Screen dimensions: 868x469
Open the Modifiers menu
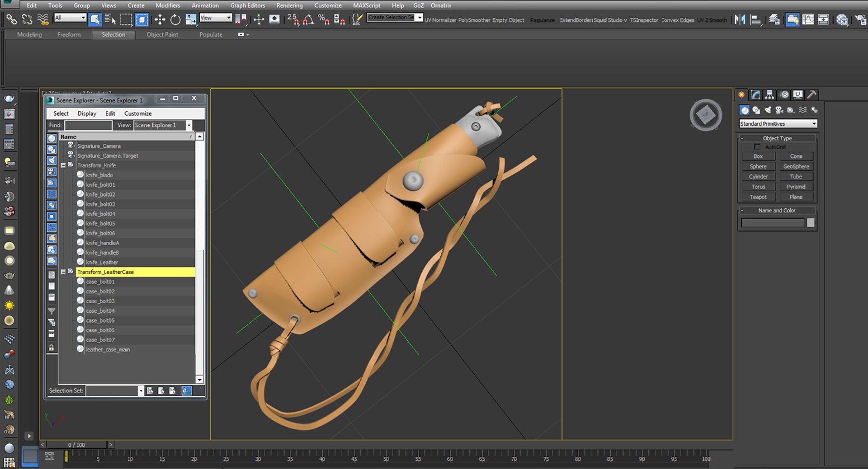[168, 5]
